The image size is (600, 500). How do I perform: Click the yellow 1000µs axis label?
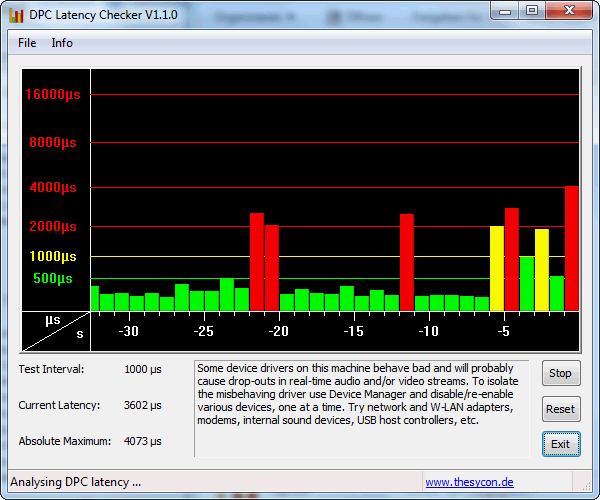[x=53, y=257]
